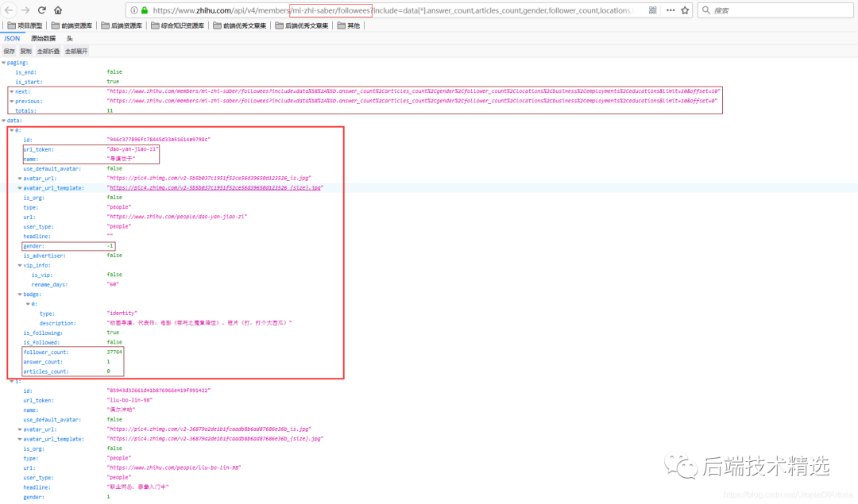Select the id value starting 85943d32661

(x=159, y=391)
